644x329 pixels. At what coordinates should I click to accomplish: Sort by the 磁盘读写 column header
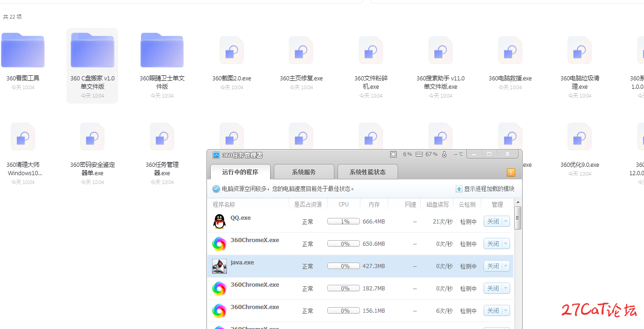438,204
